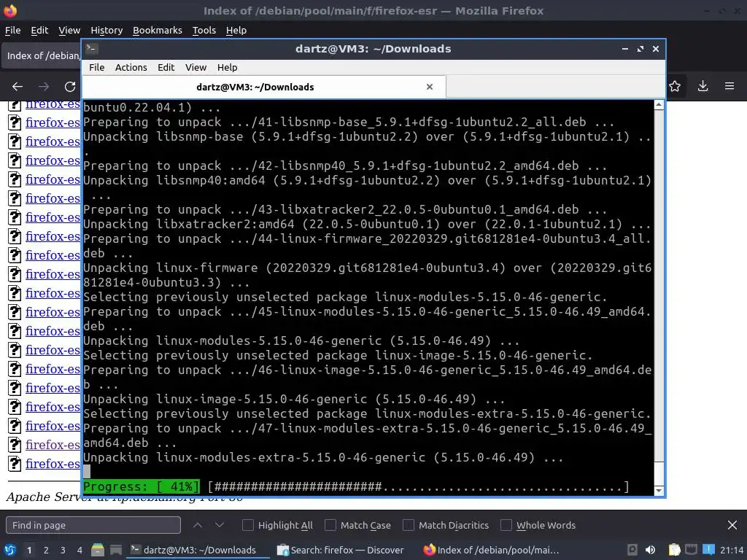The height and width of the screenshot is (560, 747).
Task: Reload the Firefox page
Action: (70, 86)
